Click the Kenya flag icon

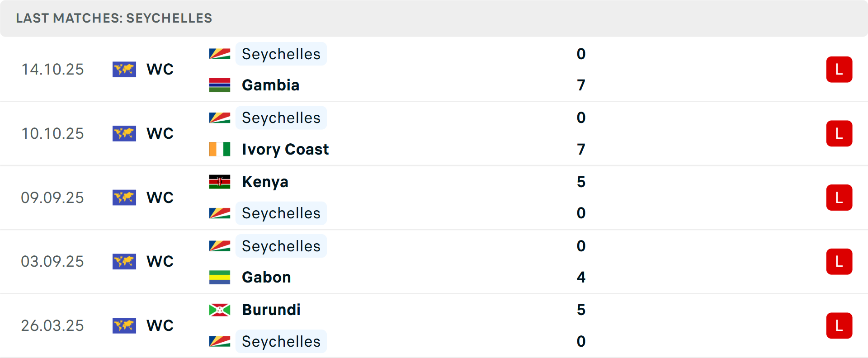(x=220, y=182)
